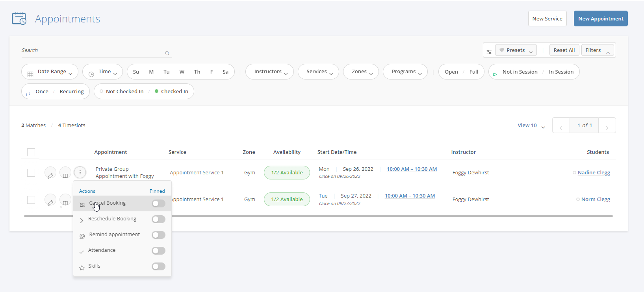Open the Presets dropdown
Viewport: 644px width, 292px height.
coord(516,50)
